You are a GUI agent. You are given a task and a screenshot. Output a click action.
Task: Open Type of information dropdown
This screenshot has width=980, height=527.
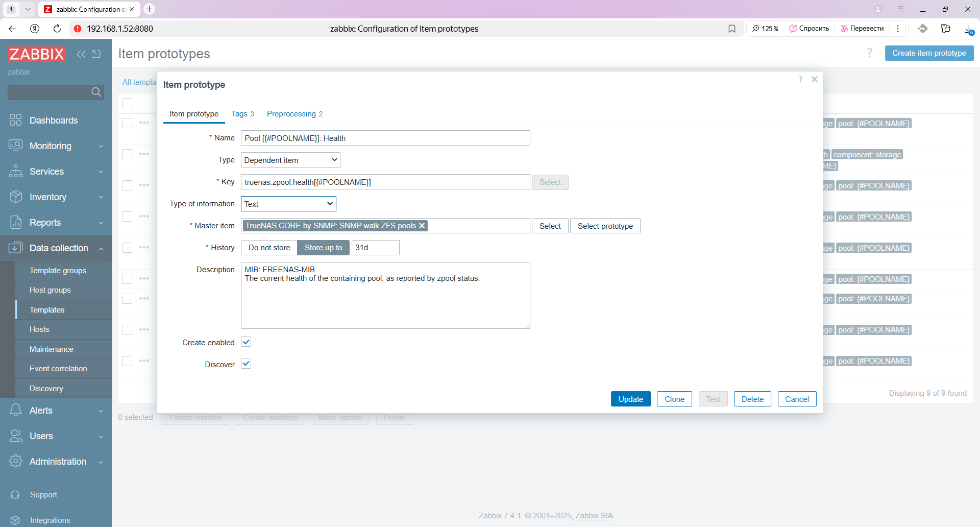(x=288, y=204)
